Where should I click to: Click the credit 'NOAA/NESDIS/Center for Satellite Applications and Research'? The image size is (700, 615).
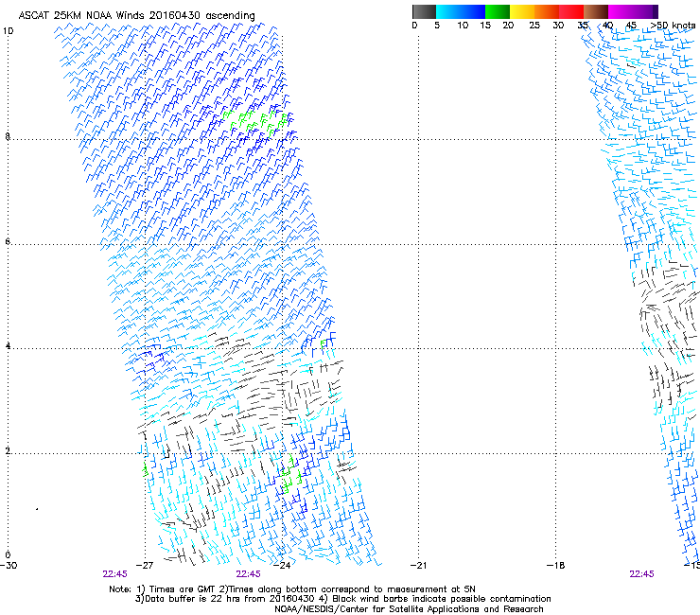point(409,608)
